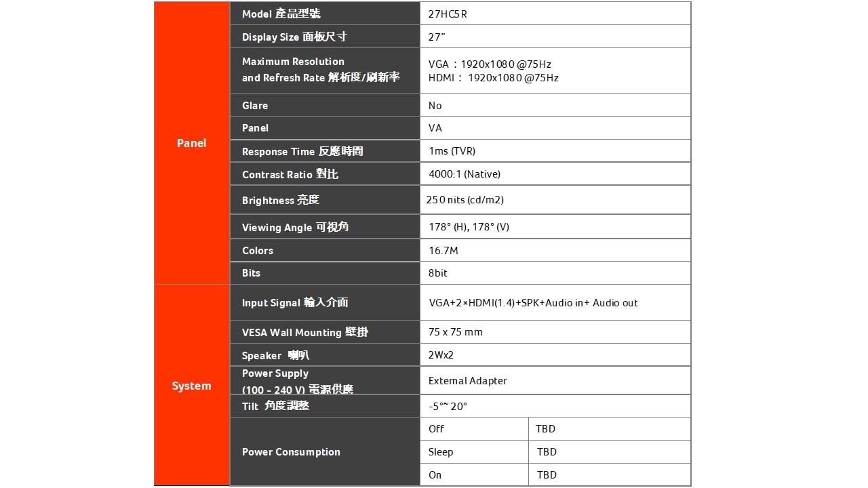Select Tilt 角度調整 label
Image resolution: width=868 pixels, height=488 pixels.
click(x=276, y=406)
